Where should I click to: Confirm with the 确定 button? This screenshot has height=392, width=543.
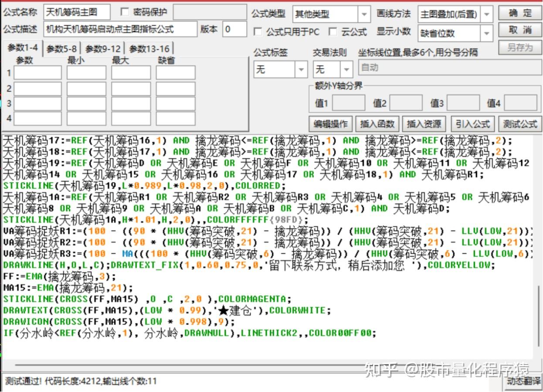pos(520,13)
